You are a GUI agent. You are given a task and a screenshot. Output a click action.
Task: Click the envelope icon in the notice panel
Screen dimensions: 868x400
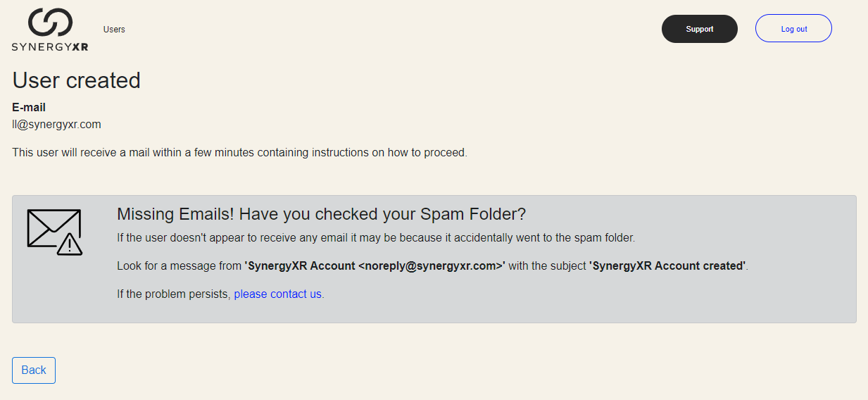point(54,228)
